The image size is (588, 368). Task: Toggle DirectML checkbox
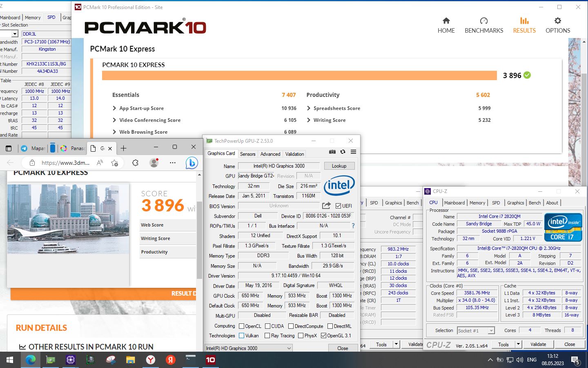(x=330, y=326)
